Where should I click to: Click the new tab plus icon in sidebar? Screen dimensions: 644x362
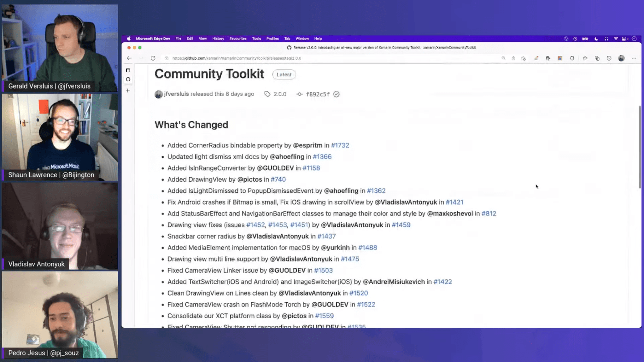point(128,90)
